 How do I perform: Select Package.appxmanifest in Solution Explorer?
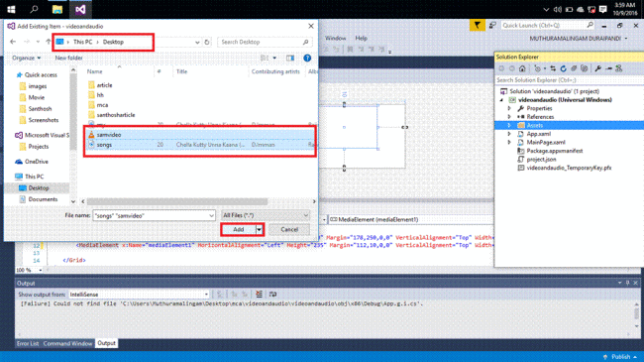pos(555,151)
